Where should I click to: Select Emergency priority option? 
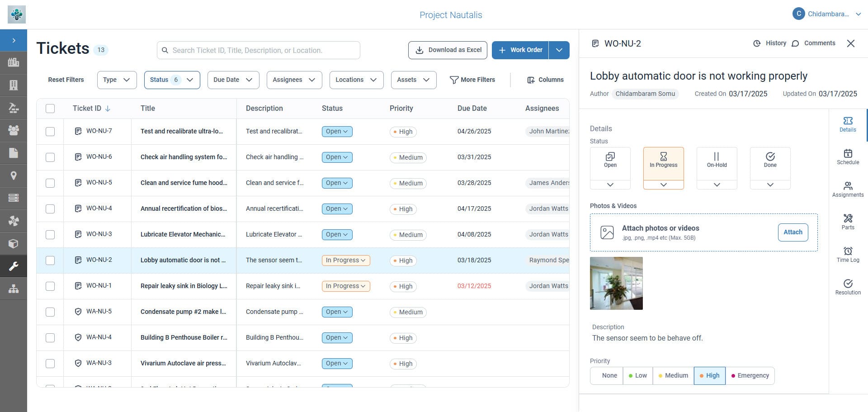(750, 376)
